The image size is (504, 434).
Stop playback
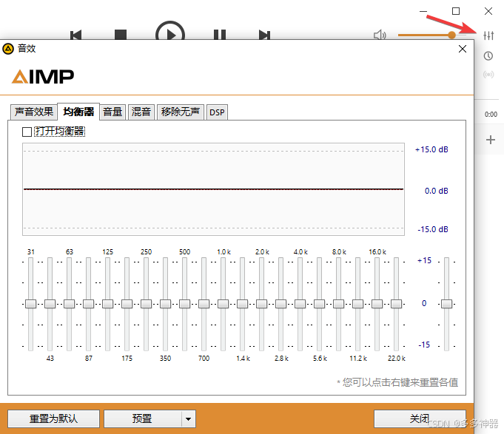(121, 35)
